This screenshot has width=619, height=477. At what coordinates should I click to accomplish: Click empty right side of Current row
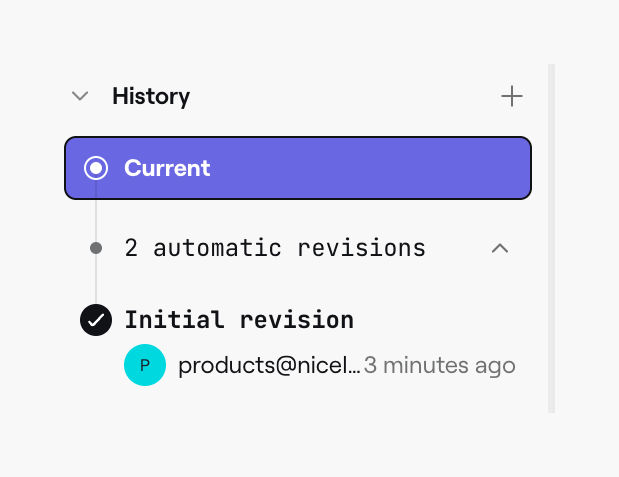(400, 167)
